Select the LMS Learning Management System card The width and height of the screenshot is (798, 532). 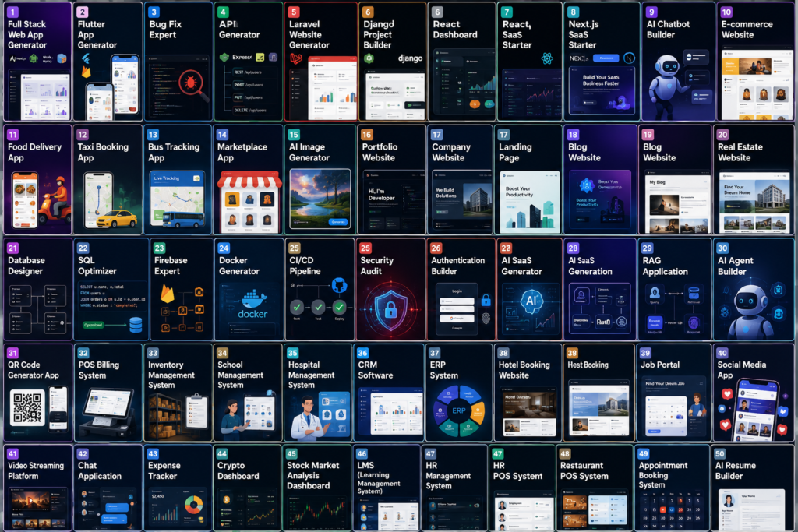[x=387, y=488]
